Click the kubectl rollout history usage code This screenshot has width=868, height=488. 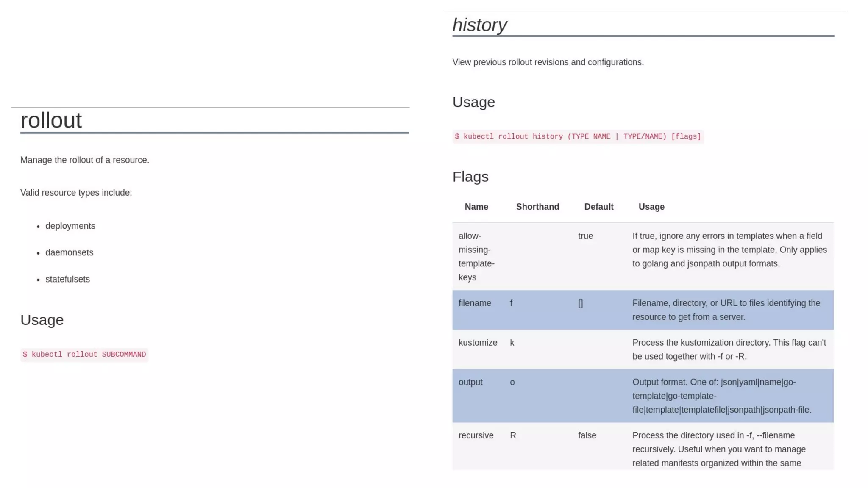tap(578, 136)
